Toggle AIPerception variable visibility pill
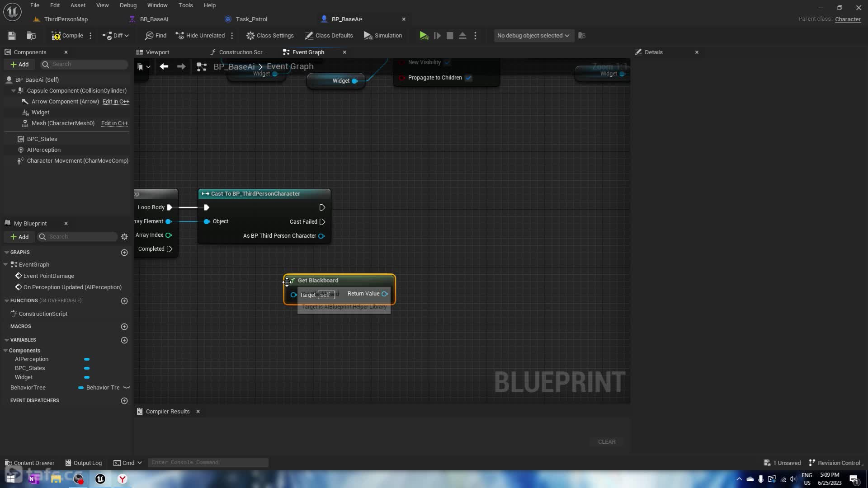Screen dimensions: 868x488 point(87,359)
